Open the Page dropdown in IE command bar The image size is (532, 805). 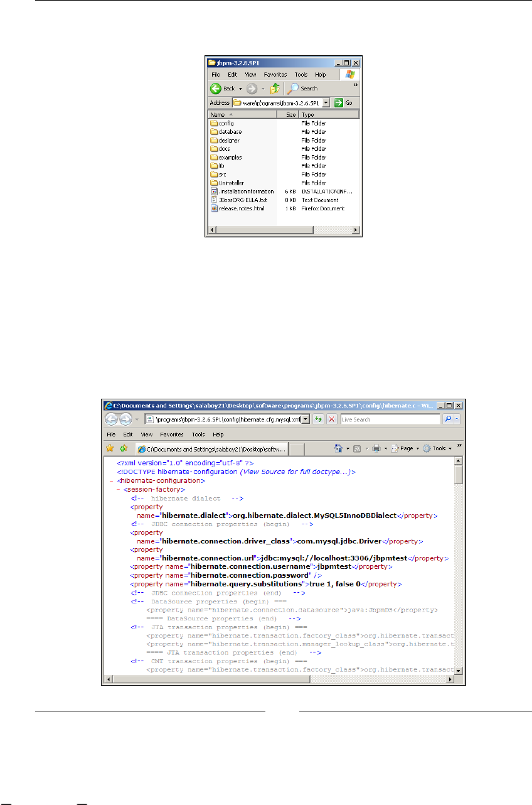click(x=405, y=448)
